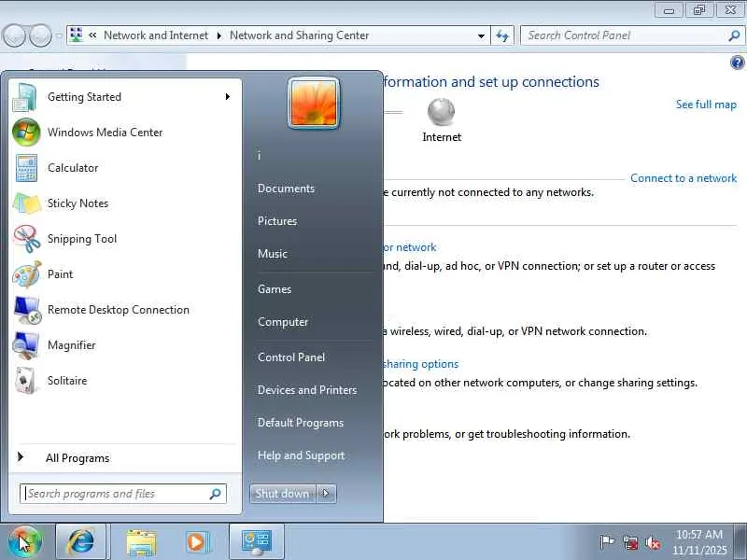Open recent pages dropdown near back button
Viewport: 747px width, 560px height.
coord(59,35)
